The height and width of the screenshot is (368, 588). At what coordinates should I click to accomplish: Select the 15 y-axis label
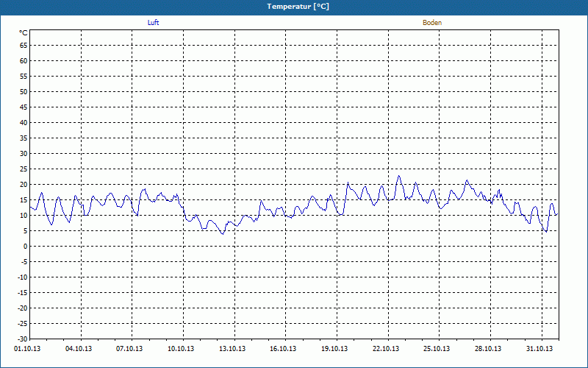(x=24, y=200)
